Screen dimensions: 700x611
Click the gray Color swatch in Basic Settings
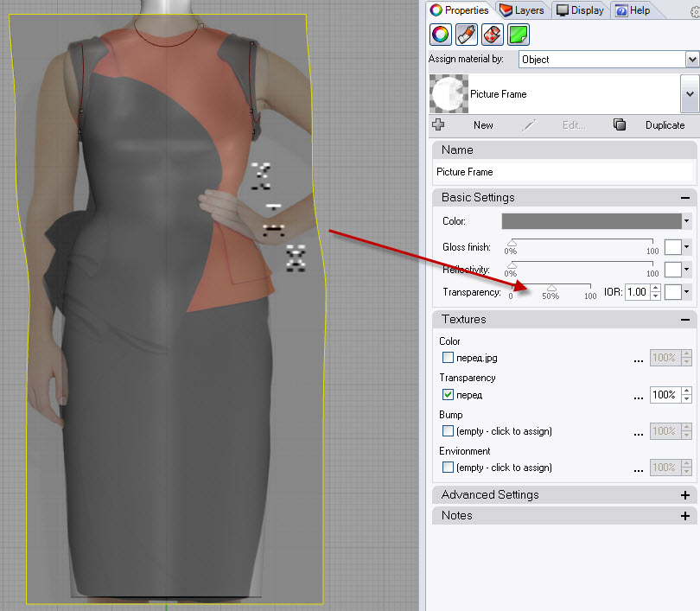click(591, 221)
